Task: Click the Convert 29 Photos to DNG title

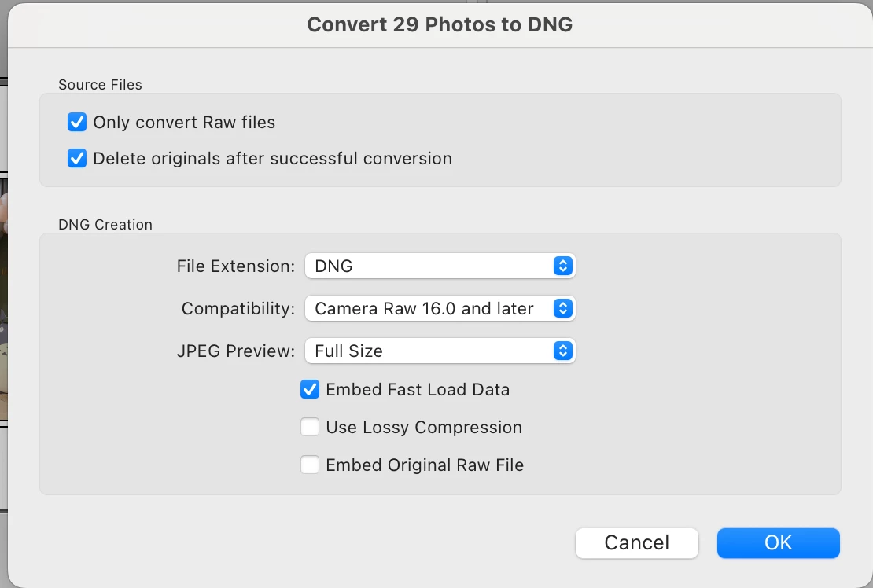Action: pos(440,25)
